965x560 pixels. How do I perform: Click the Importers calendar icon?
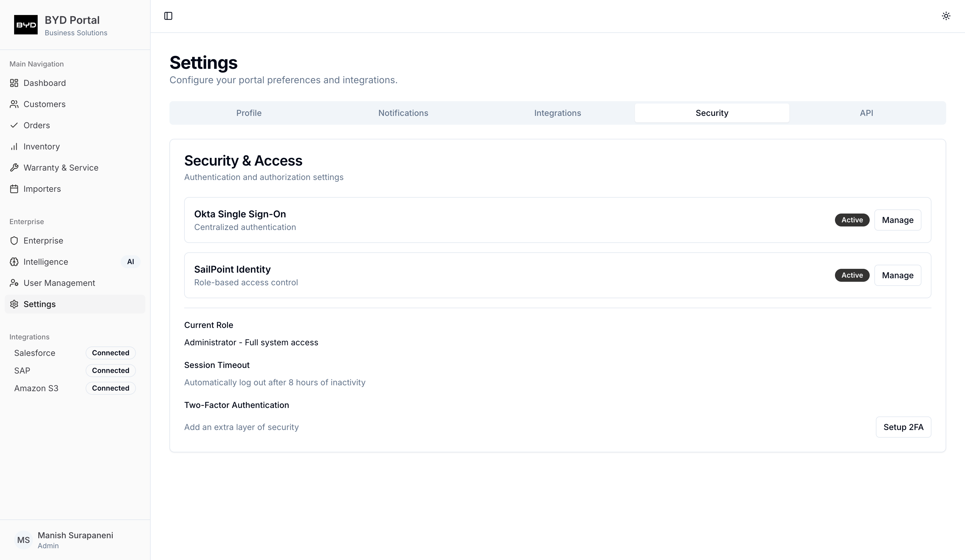[x=14, y=189]
